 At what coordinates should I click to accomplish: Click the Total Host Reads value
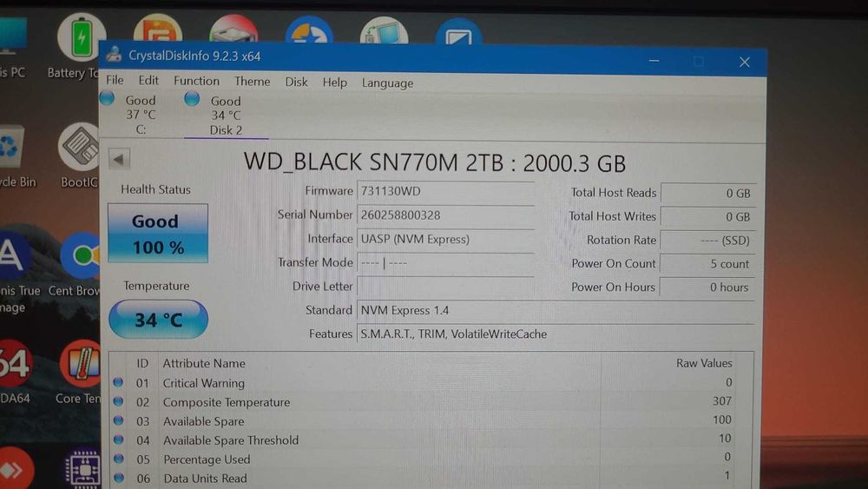[708, 194]
